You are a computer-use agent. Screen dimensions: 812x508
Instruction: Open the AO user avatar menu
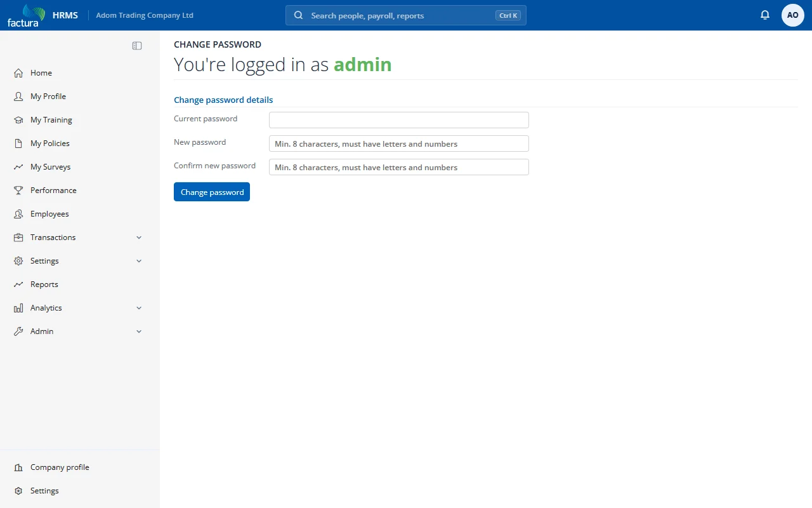793,15
